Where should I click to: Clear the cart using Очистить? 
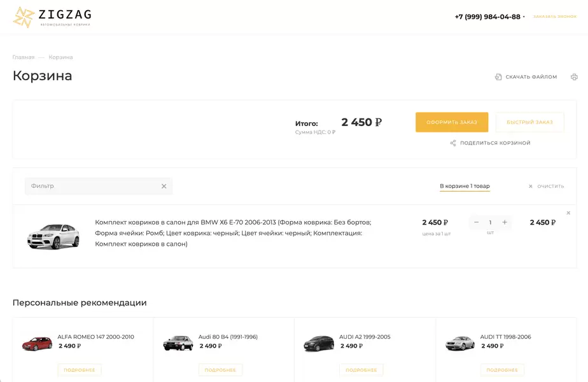(x=546, y=187)
